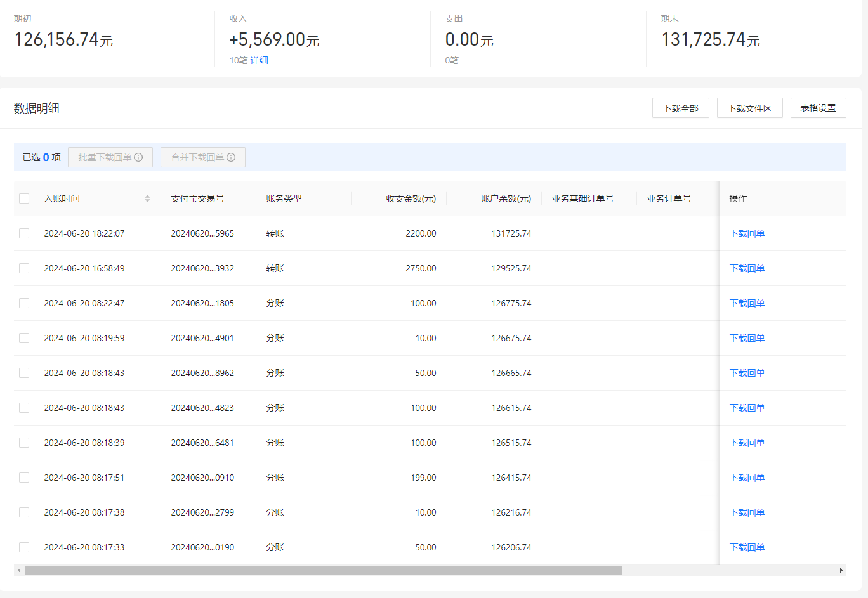Click the amount 199.00
The image size is (868, 598).
tap(423, 478)
